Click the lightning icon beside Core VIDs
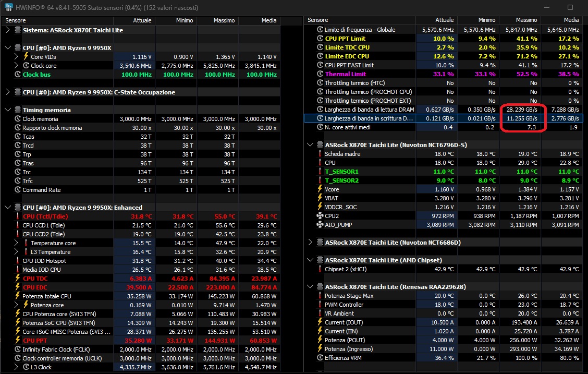 pyautogui.click(x=26, y=57)
